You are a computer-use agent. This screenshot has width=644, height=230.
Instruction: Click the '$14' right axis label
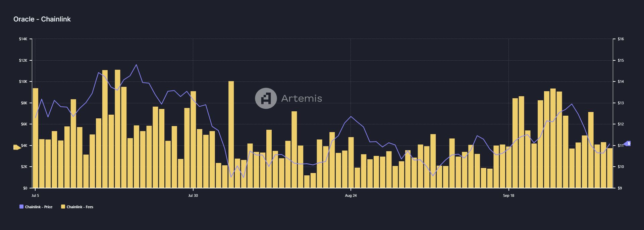[621, 82]
